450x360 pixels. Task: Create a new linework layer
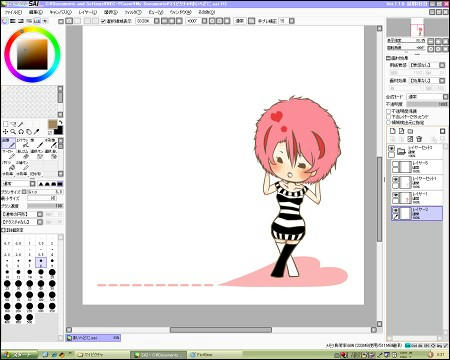[x=401, y=131]
